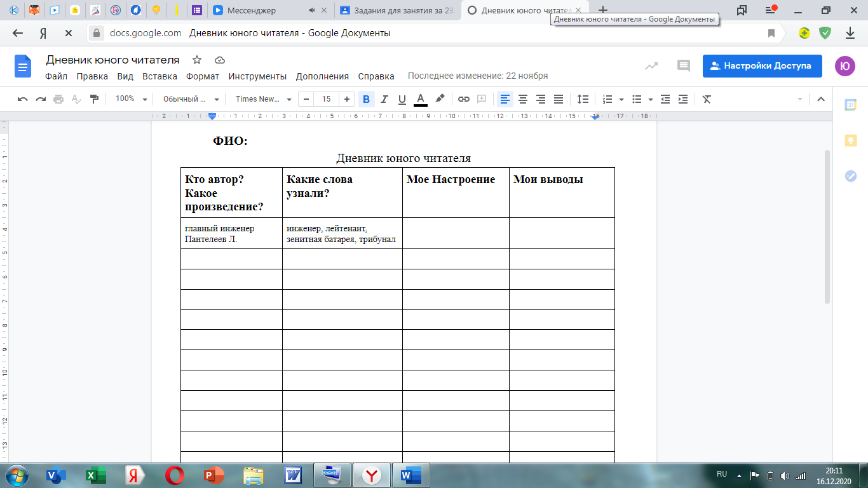Open the Вид menu

[125, 76]
